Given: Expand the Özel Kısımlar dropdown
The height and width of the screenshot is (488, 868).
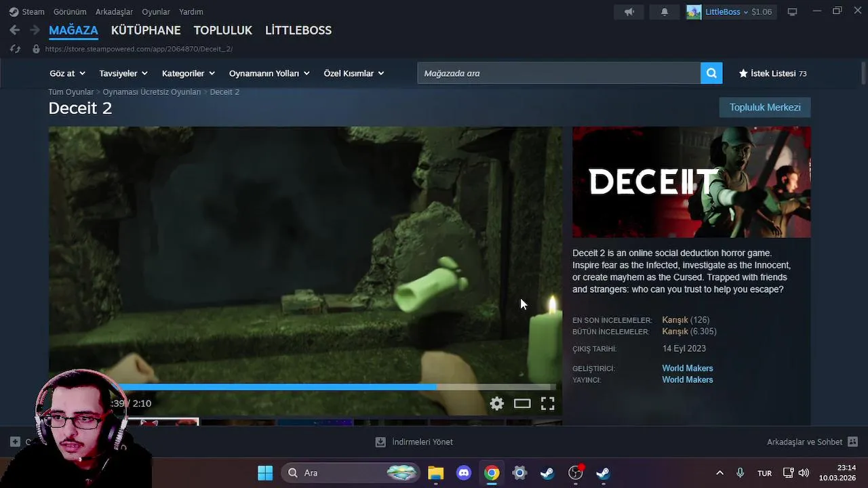Looking at the screenshot, I should point(353,73).
